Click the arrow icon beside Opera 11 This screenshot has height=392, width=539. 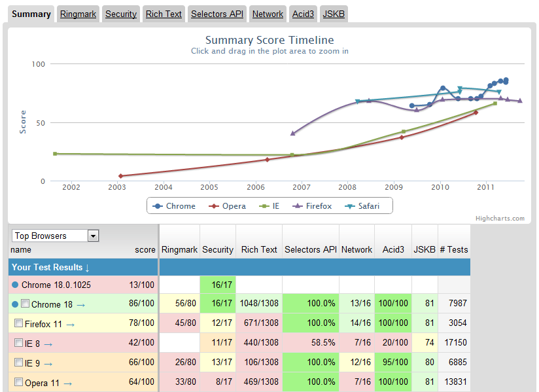click(x=67, y=383)
